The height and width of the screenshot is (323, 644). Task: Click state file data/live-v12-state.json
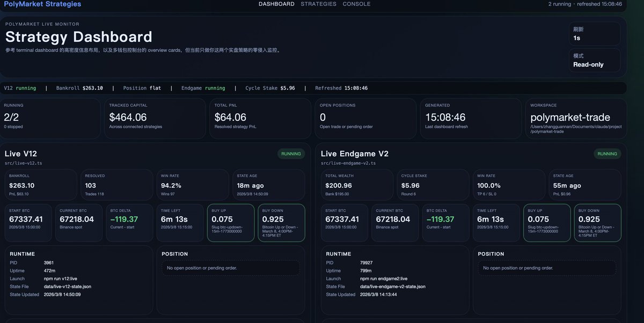click(x=68, y=287)
